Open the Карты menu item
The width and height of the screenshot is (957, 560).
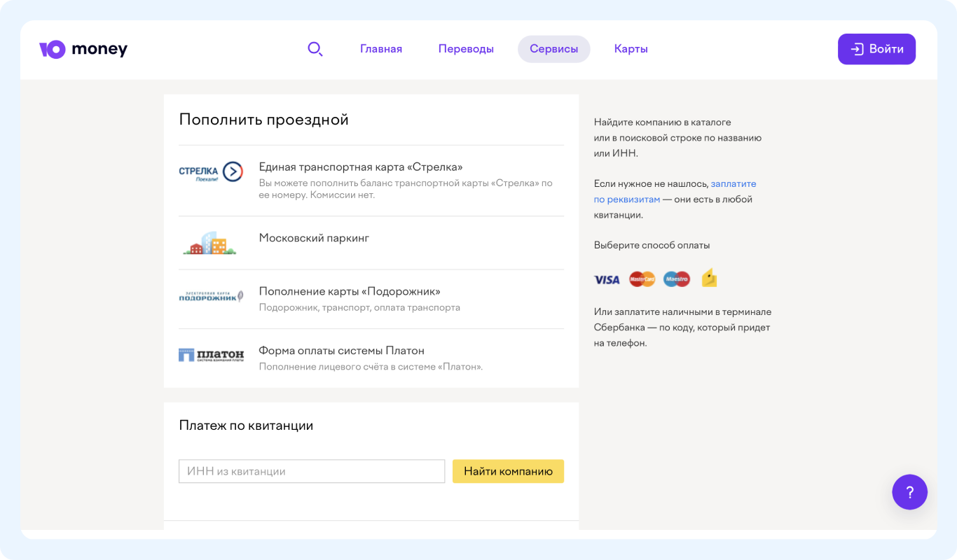coord(631,49)
